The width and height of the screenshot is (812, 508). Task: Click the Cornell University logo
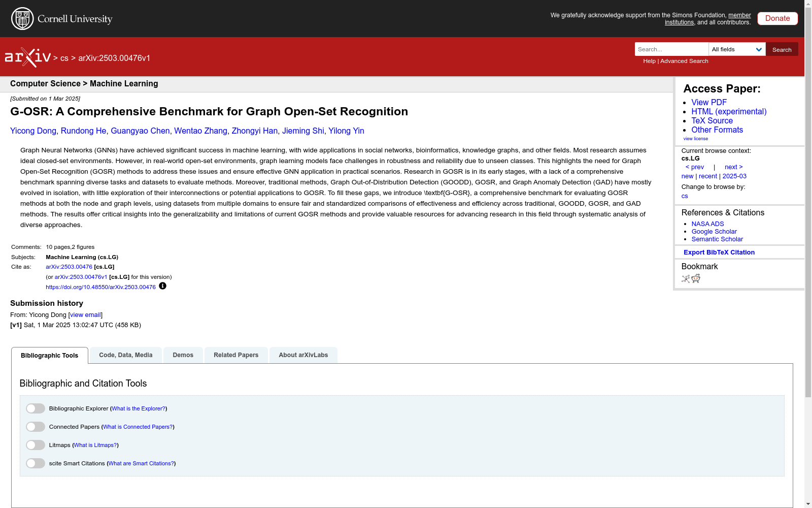coord(61,18)
